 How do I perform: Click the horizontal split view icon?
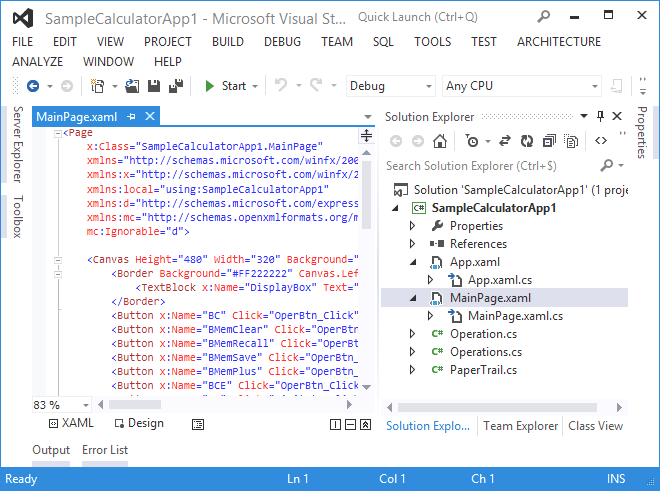[x=351, y=424]
